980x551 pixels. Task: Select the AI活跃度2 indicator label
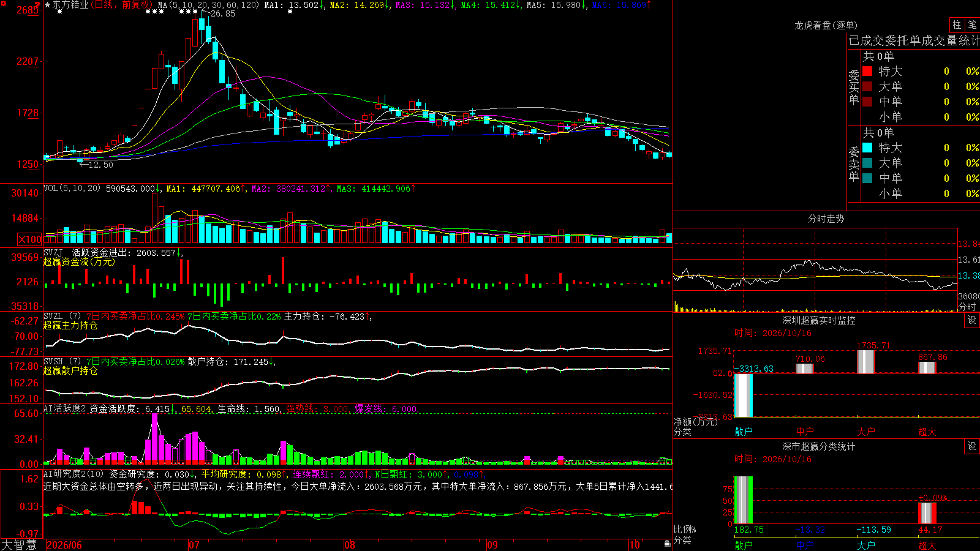[65, 409]
